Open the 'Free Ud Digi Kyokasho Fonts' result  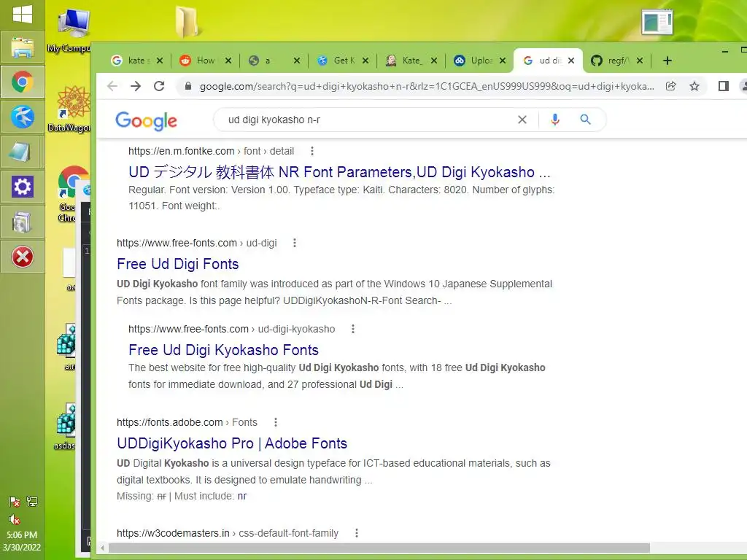223,350
